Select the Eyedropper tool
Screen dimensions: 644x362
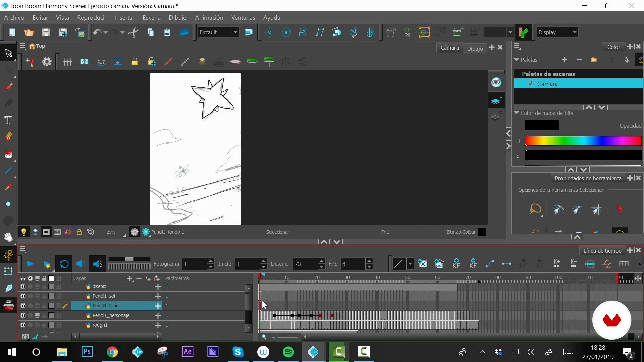tap(8, 187)
